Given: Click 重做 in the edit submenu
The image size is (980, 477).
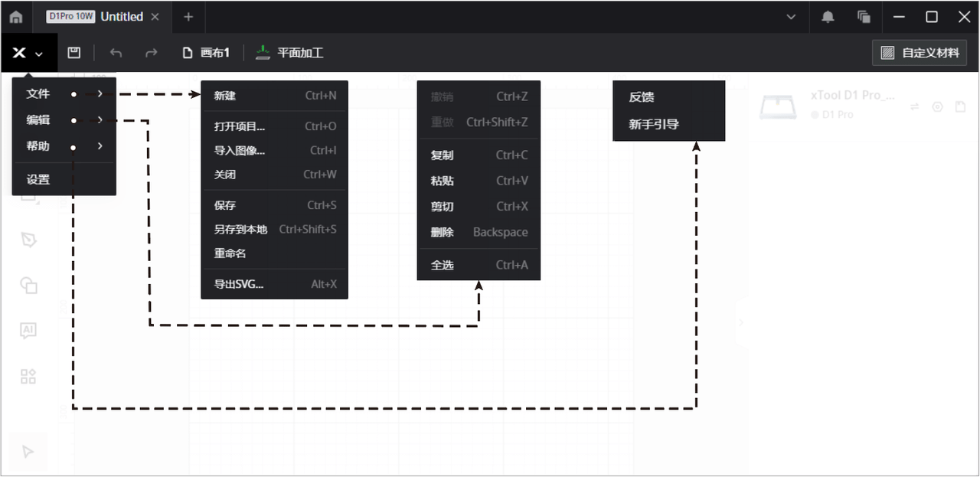Looking at the screenshot, I should tap(479, 122).
